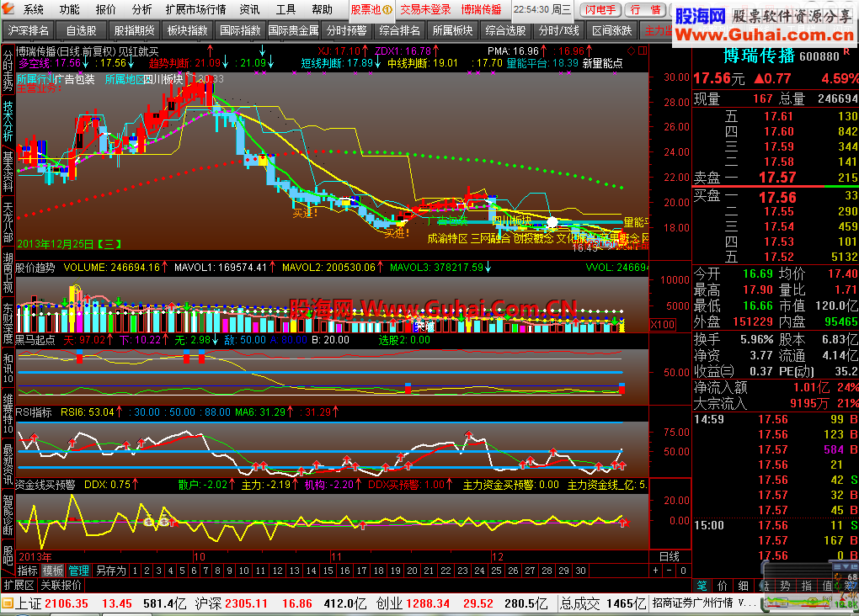
Task: Click the 关联报价 tab at bottom-left
Action: click(61, 585)
